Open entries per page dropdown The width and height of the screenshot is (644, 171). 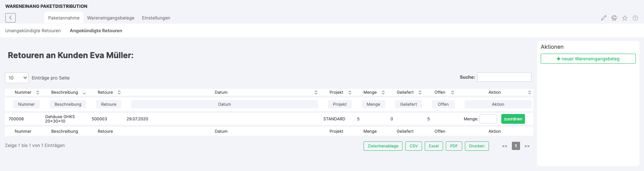17,78
